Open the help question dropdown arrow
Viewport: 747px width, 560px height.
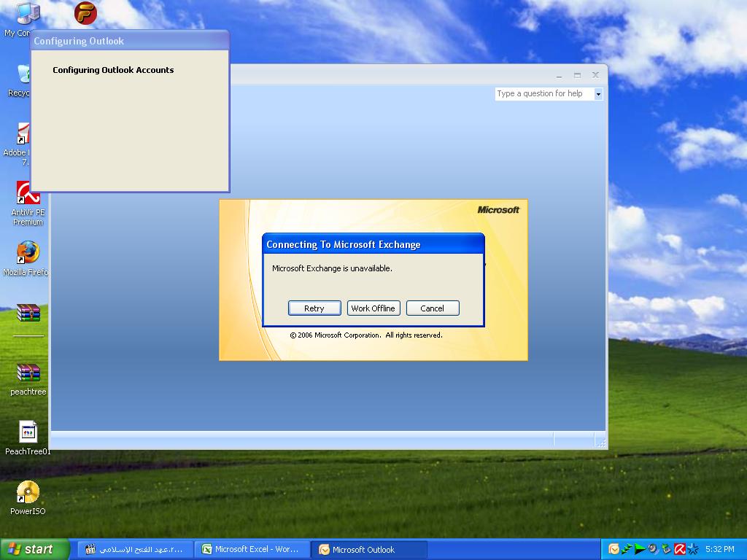click(x=598, y=94)
